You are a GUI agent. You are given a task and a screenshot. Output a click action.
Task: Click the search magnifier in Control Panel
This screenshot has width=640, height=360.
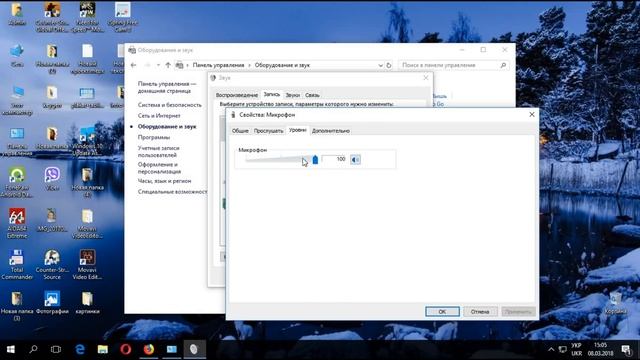point(503,65)
